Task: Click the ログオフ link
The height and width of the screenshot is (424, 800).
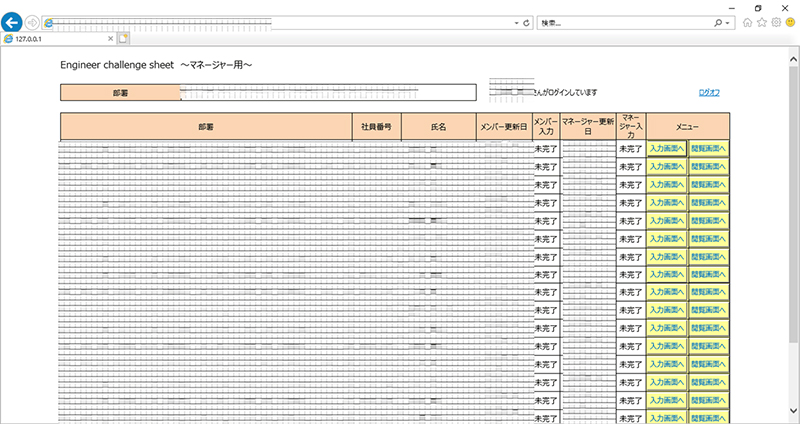Action: 709,93
